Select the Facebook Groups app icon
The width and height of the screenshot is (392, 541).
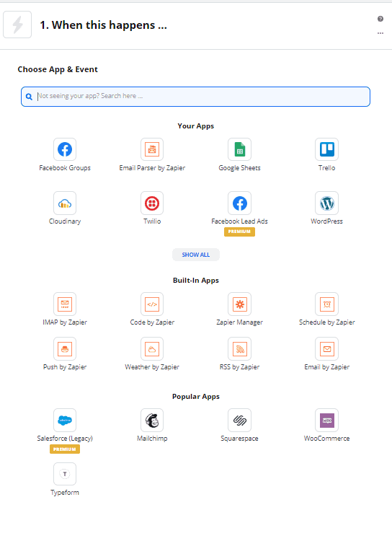click(65, 149)
